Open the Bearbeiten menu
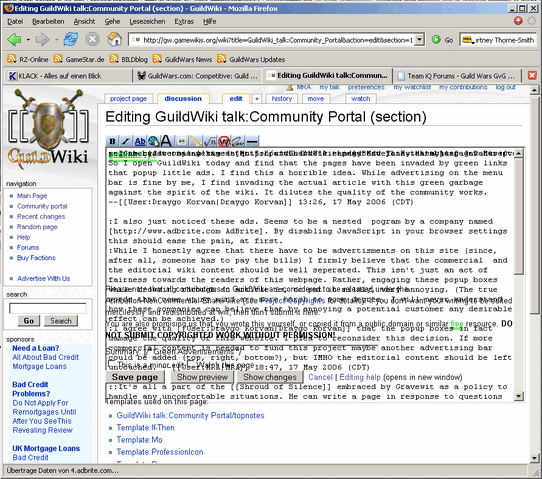 click(x=48, y=21)
